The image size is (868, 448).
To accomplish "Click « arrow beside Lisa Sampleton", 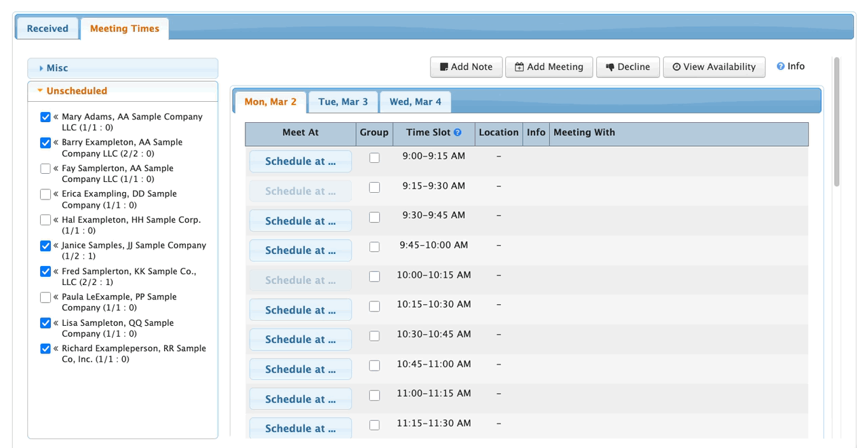I will pyautogui.click(x=56, y=323).
